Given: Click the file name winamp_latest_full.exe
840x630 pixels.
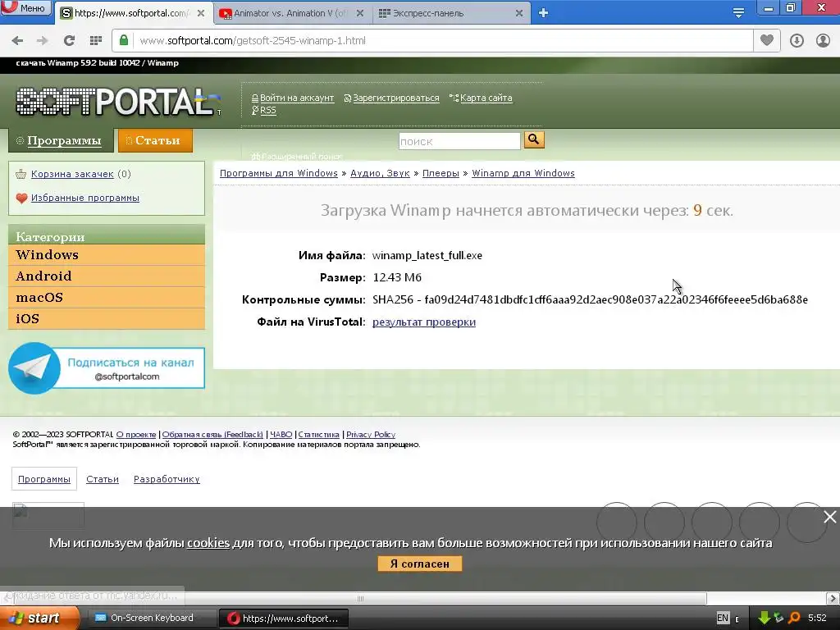Looking at the screenshot, I should click(x=427, y=256).
